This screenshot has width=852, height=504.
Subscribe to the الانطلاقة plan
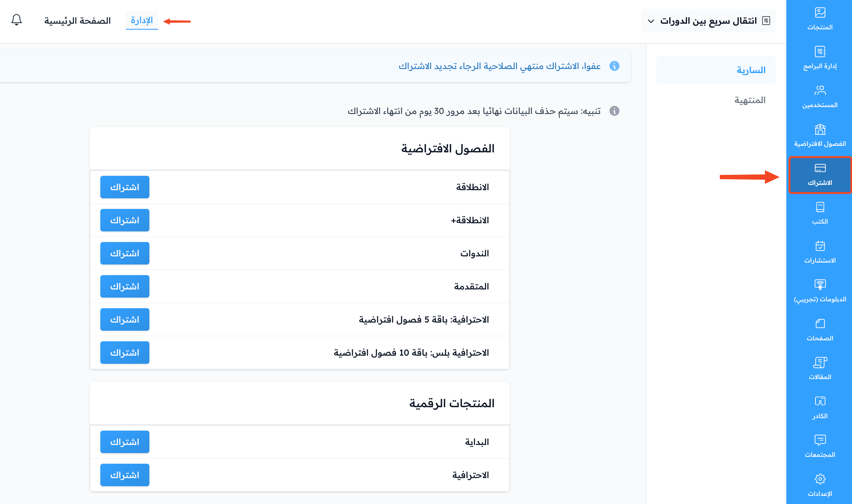point(125,187)
